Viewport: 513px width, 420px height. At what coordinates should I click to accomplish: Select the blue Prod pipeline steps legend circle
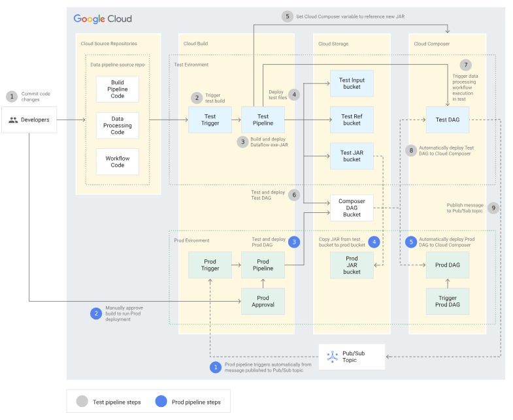pos(161,401)
